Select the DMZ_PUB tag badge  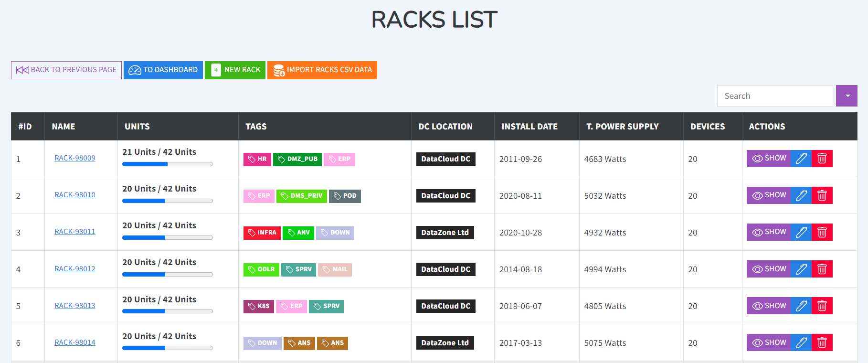click(x=297, y=159)
